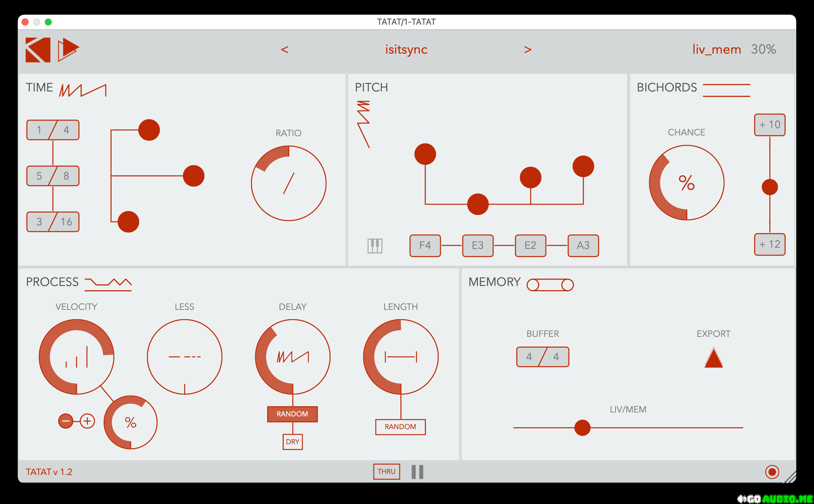
Task: Go to previous preset with left arrow
Action: click(285, 49)
